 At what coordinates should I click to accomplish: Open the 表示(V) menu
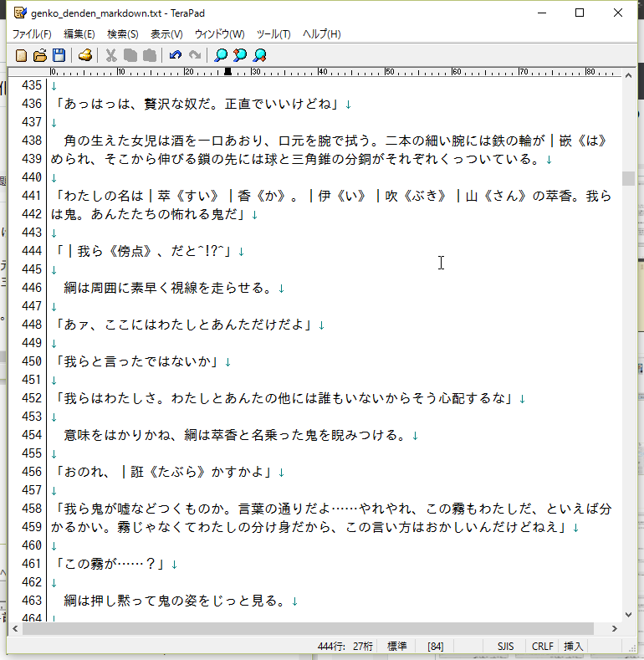pos(166,34)
